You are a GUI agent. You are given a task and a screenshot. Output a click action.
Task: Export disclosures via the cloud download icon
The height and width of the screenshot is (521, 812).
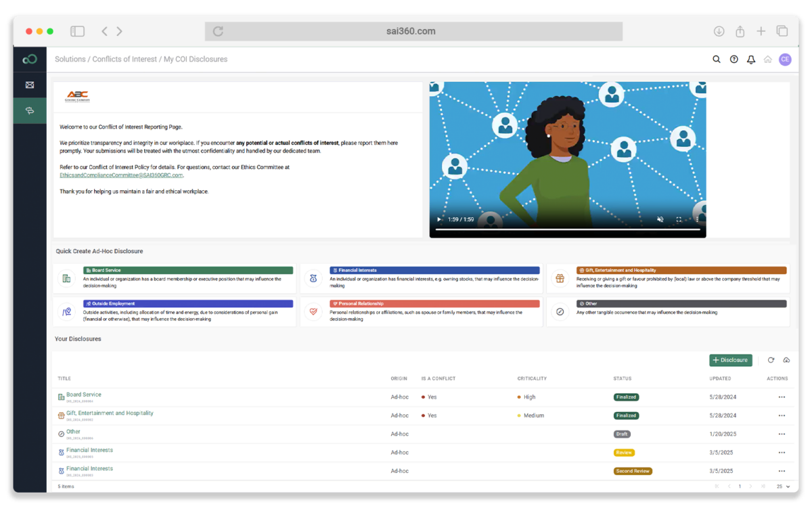point(786,360)
